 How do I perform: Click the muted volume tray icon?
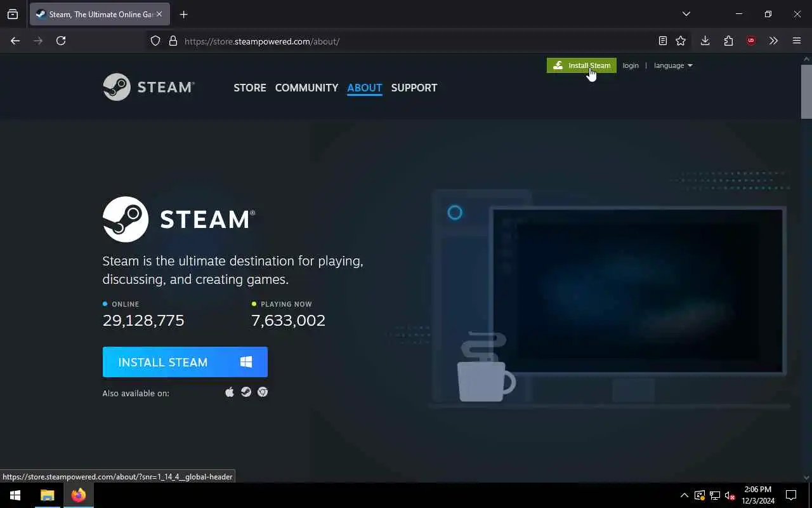730,495
